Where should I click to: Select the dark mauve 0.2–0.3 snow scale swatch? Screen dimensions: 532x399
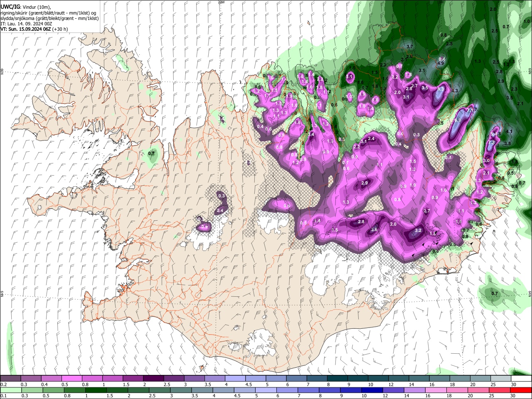10,379
